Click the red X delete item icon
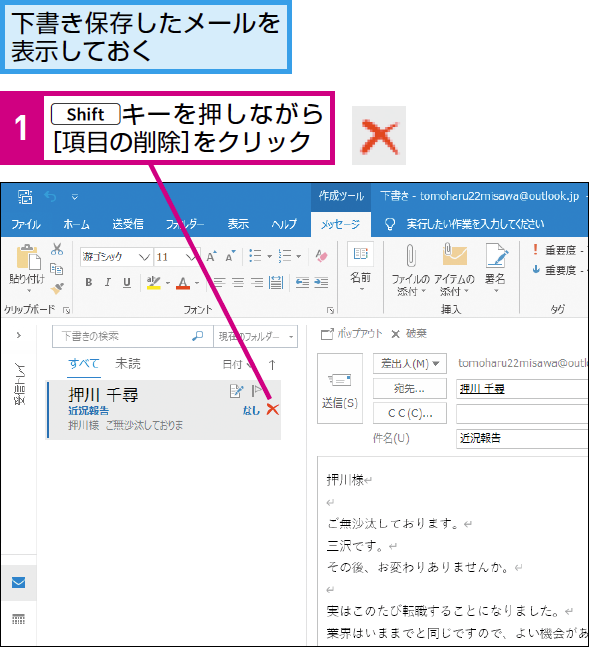The height and width of the screenshot is (647, 600). (x=273, y=409)
